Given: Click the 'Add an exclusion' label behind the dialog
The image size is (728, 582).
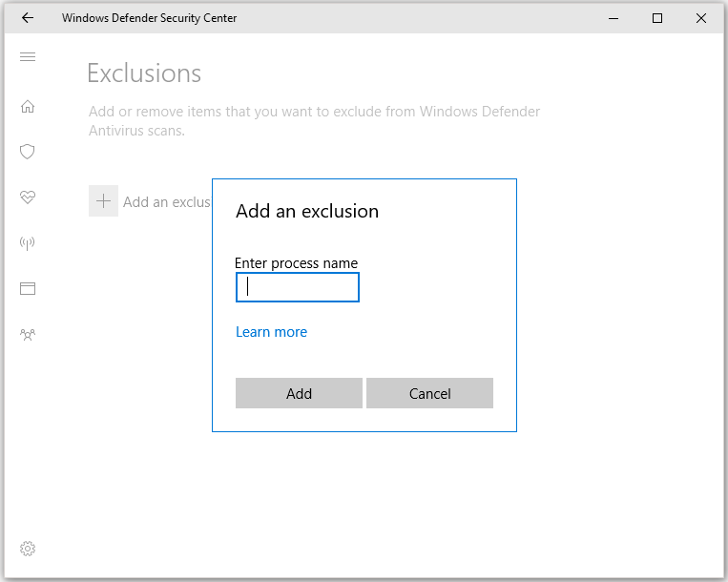Looking at the screenshot, I should click(x=166, y=202).
